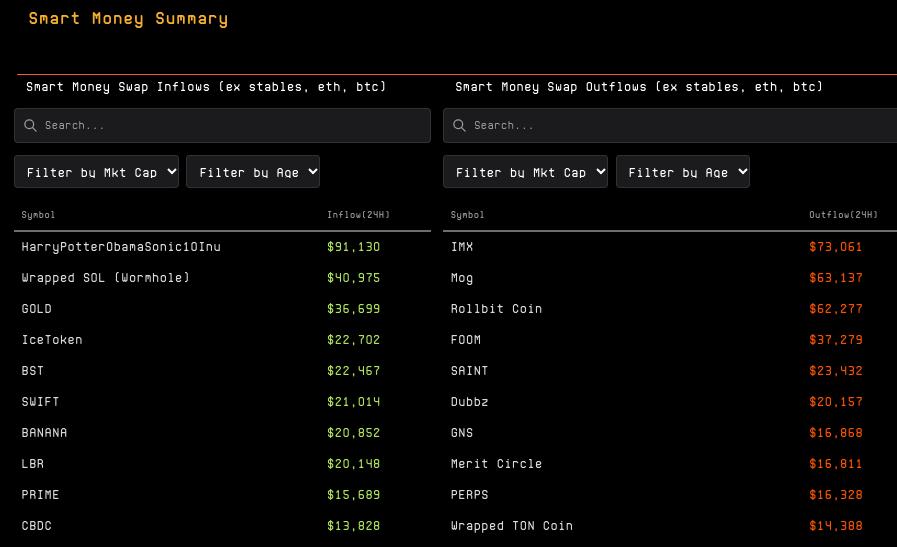The height and width of the screenshot is (547, 897).
Task: Sort by Outflow(24H) column header
Action: pyautogui.click(x=843, y=215)
